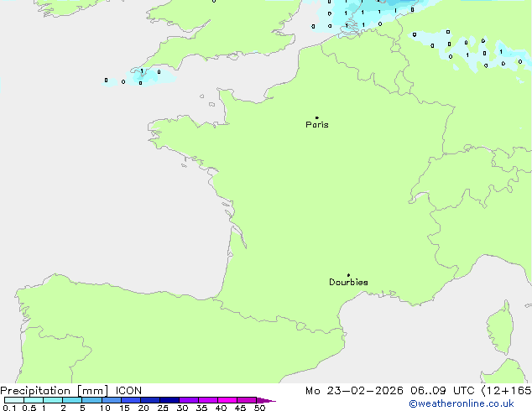This screenshot has height=411, width=532.
Task: Pick the 1–2 mm legend color swatch
Action: tap(53, 400)
